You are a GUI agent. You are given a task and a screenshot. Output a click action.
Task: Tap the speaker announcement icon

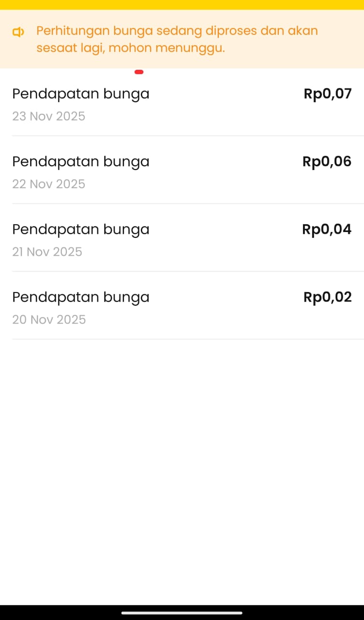coord(18,32)
